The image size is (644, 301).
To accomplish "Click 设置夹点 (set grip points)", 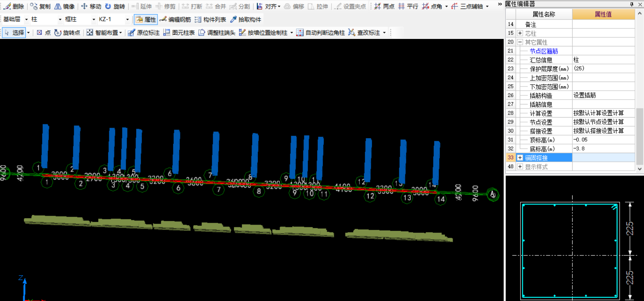I will (350, 6).
